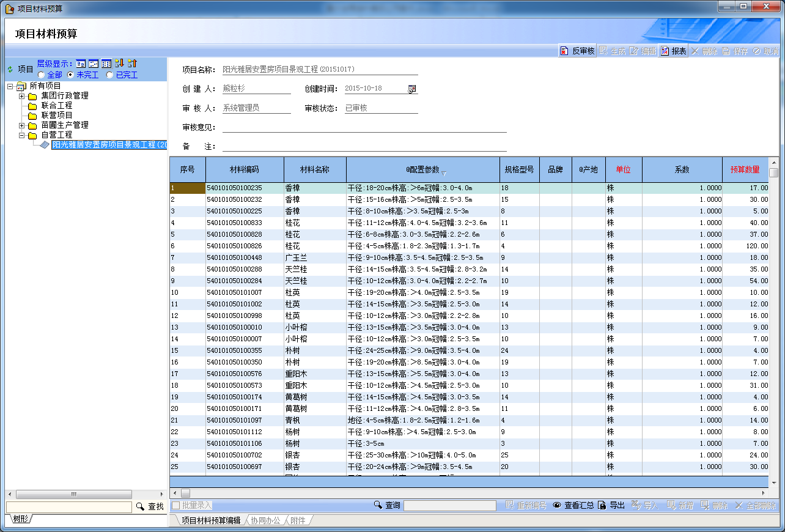Select the 已完工 radio button
785x532 pixels.
tap(110, 75)
